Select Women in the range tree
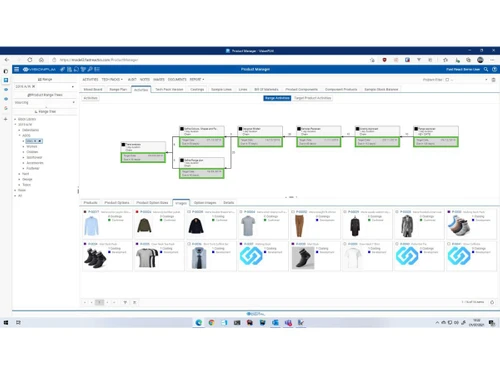 (32, 146)
